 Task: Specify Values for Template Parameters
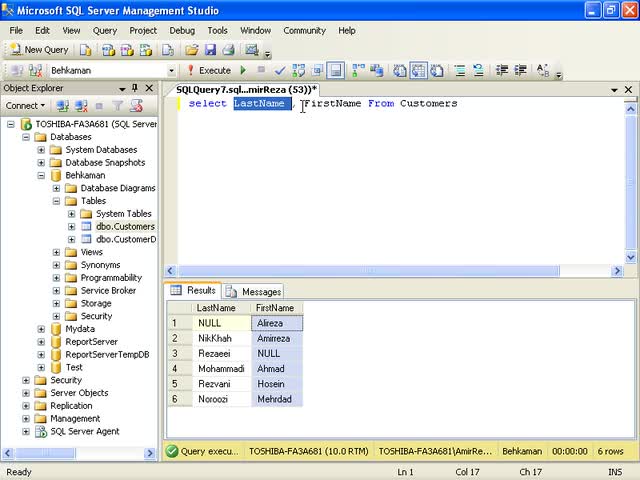pos(543,71)
